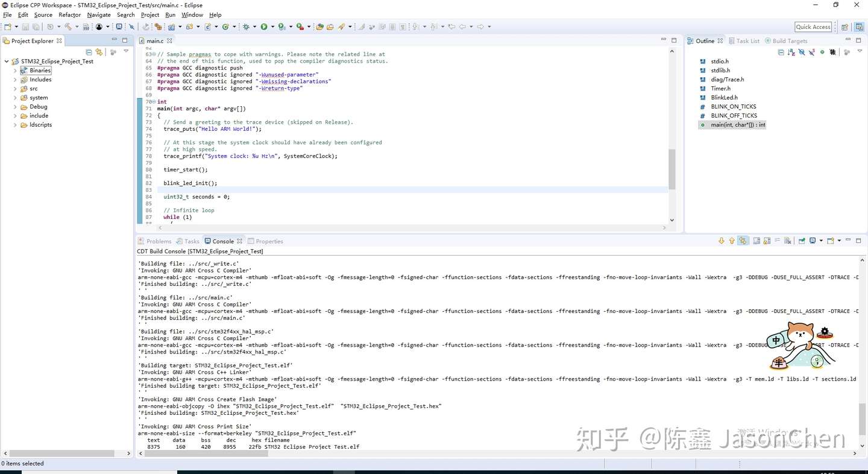
Task: Open the Run button dropdown arrow
Action: [x=272, y=27]
